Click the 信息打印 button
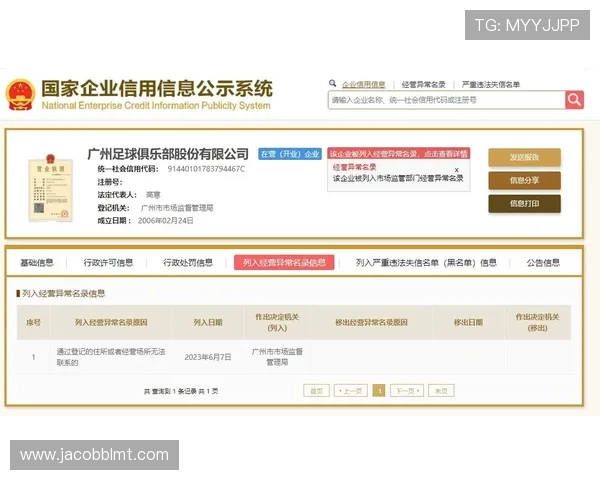This screenshot has width=600, height=480. (524, 204)
